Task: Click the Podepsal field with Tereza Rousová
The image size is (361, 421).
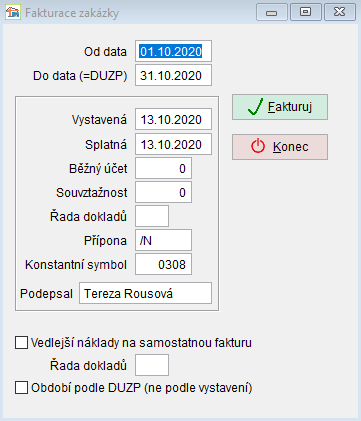Action: (145, 293)
